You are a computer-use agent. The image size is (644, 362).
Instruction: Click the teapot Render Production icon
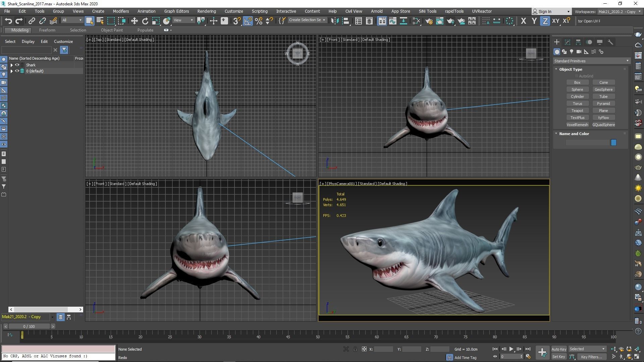click(450, 21)
